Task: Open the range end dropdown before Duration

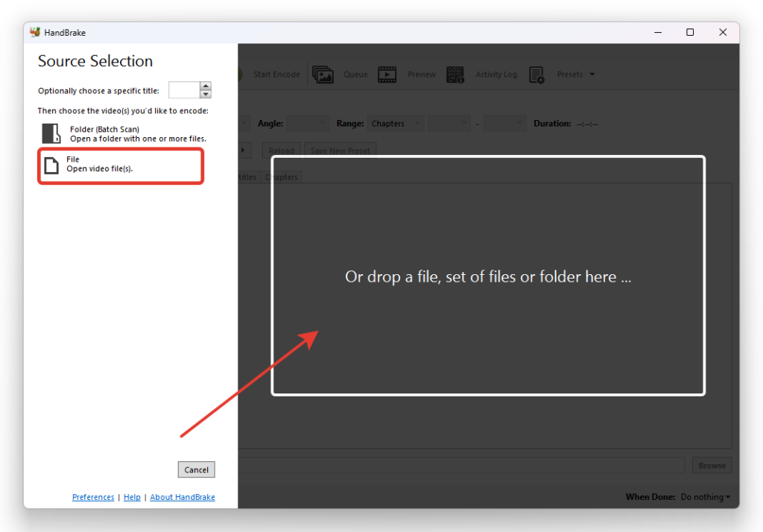Action: click(506, 124)
